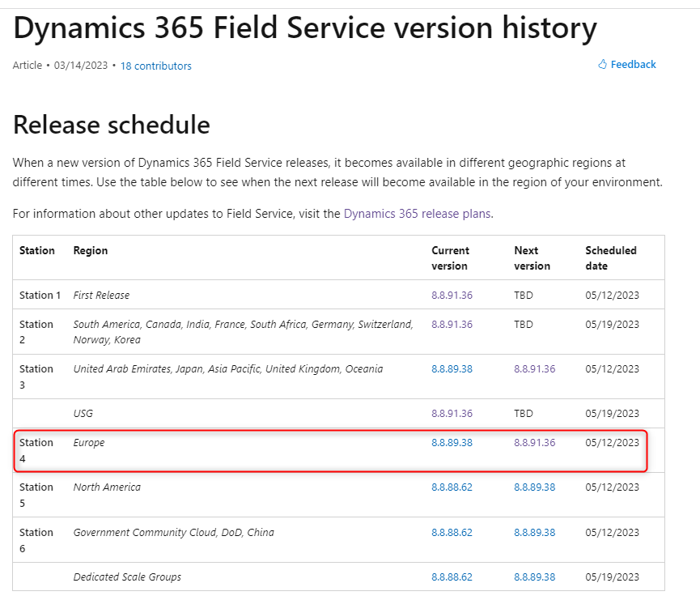Click the Dynamics 365 Field Service version history title
700x600 pixels.
coord(305,29)
